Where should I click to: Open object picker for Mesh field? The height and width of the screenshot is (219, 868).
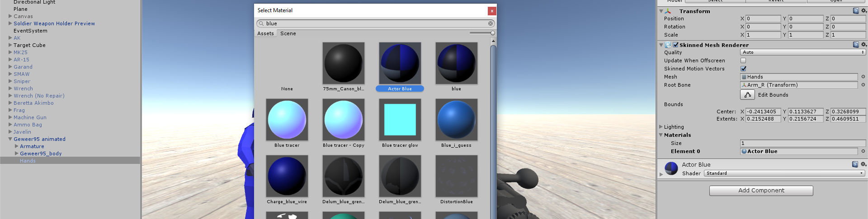[863, 77]
